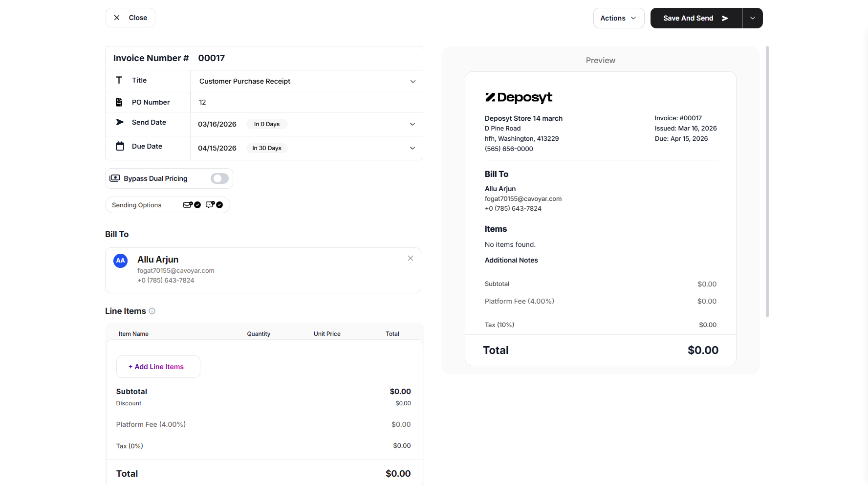Click the send arrow icon on Save And Send

(725, 18)
